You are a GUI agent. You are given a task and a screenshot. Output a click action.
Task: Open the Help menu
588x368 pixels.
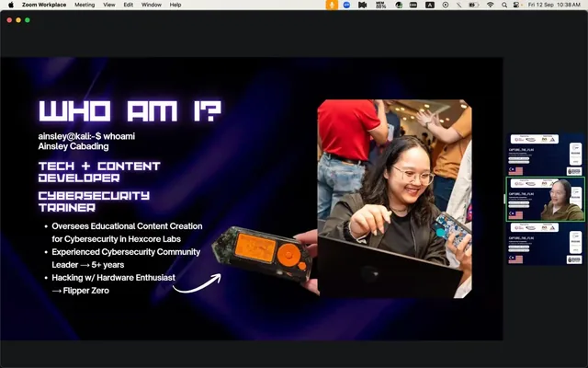click(x=175, y=5)
